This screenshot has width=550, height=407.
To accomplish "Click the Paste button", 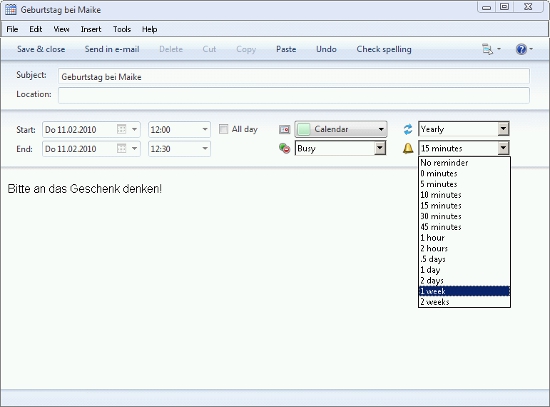I will pos(286,49).
